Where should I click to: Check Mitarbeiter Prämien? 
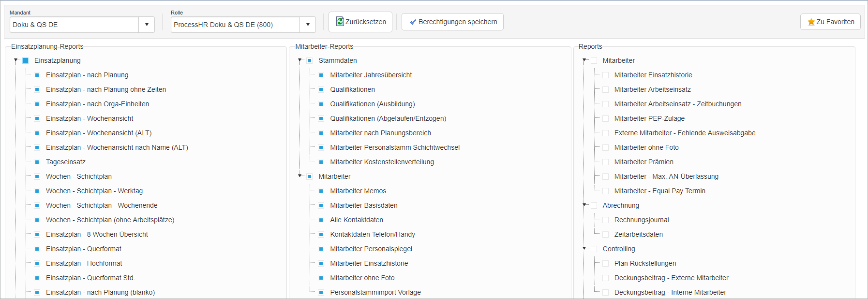point(605,162)
